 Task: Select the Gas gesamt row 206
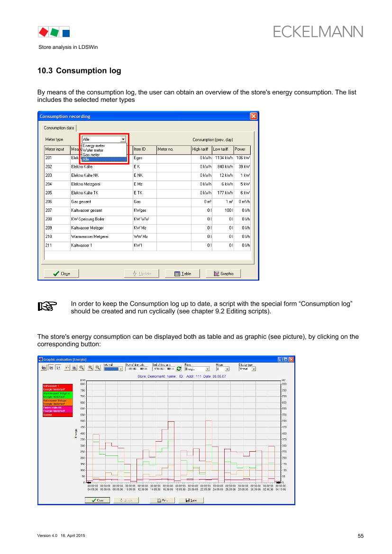[147, 201]
